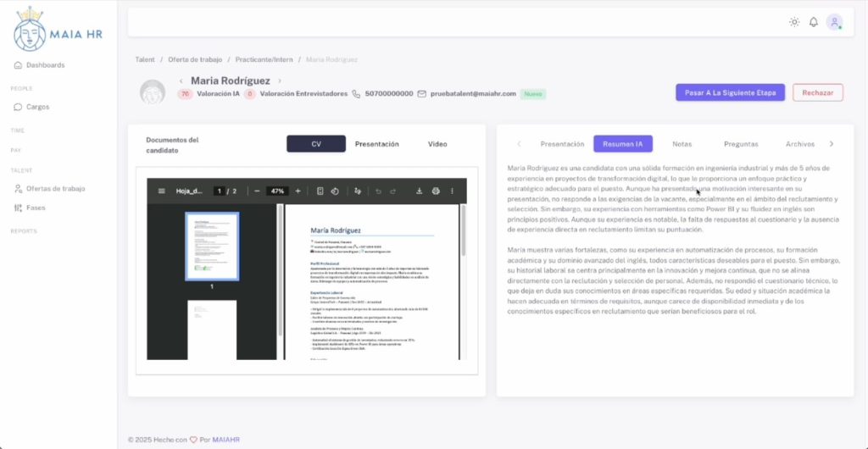Open the Presentación tab in right panel

(x=562, y=144)
